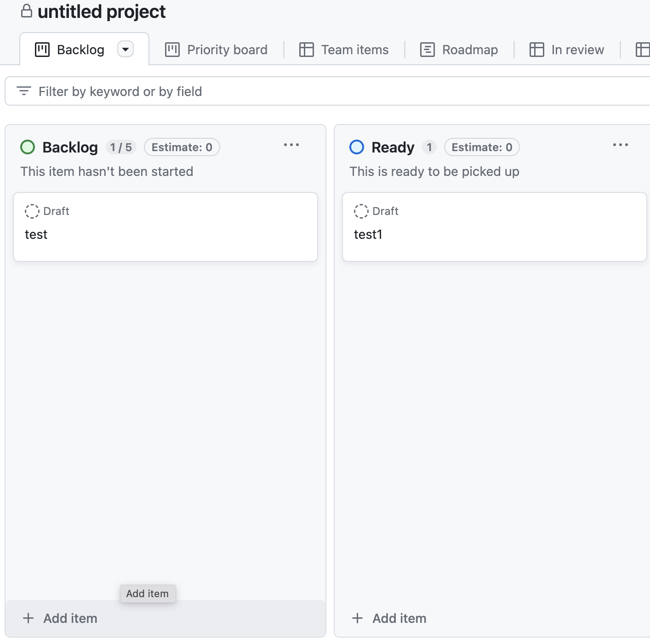Click the Draft icon on the test card
The image size is (650, 644).
pyautogui.click(x=32, y=211)
